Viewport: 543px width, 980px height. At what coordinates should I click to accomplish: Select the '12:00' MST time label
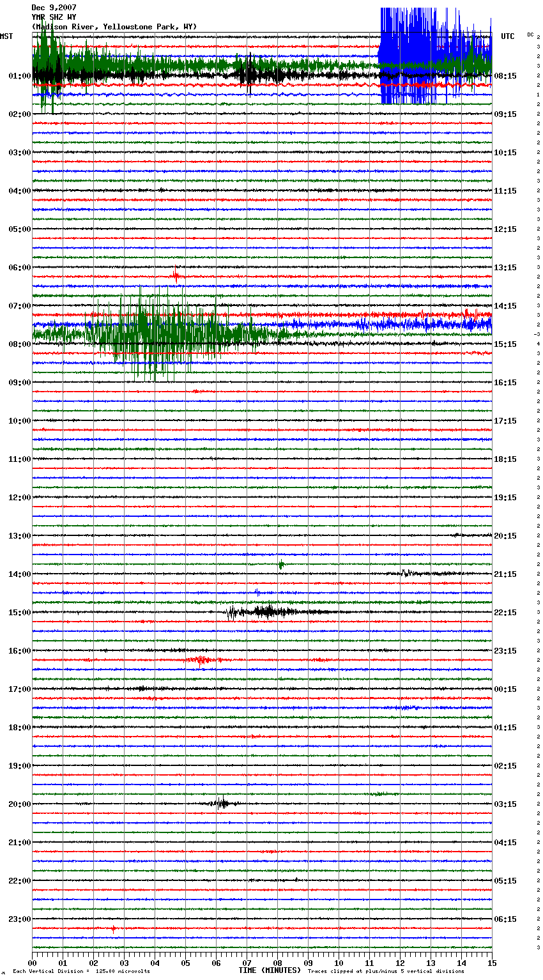[20, 498]
